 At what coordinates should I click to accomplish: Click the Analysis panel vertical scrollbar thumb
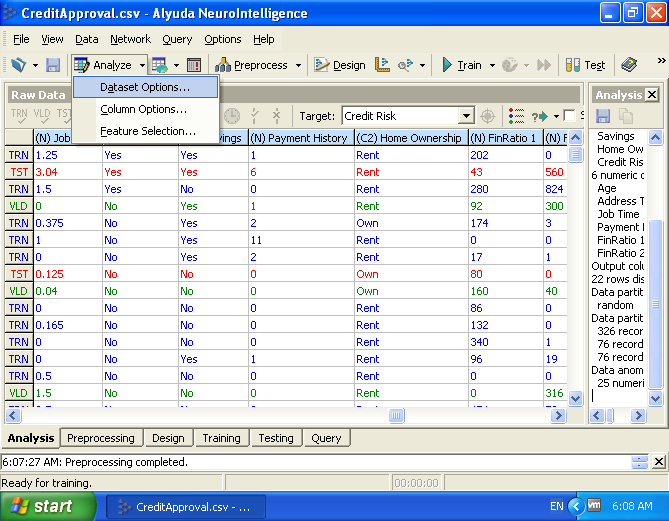tap(655, 304)
